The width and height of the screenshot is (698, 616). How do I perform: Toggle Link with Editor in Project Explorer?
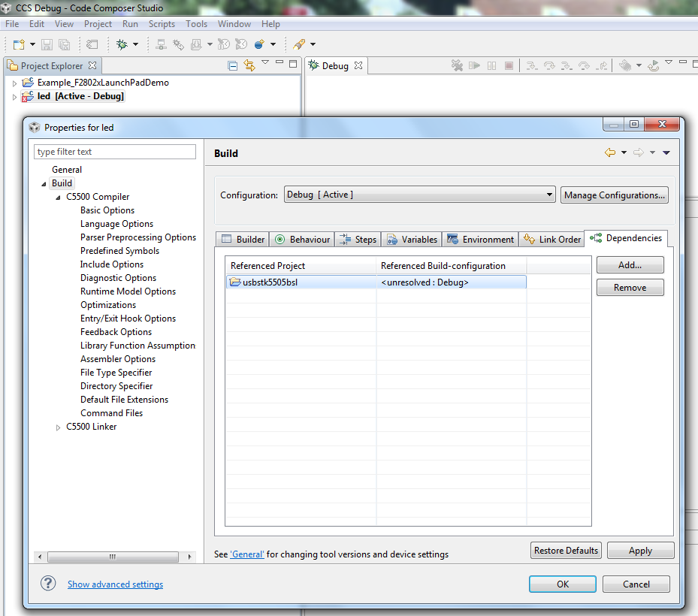249,66
